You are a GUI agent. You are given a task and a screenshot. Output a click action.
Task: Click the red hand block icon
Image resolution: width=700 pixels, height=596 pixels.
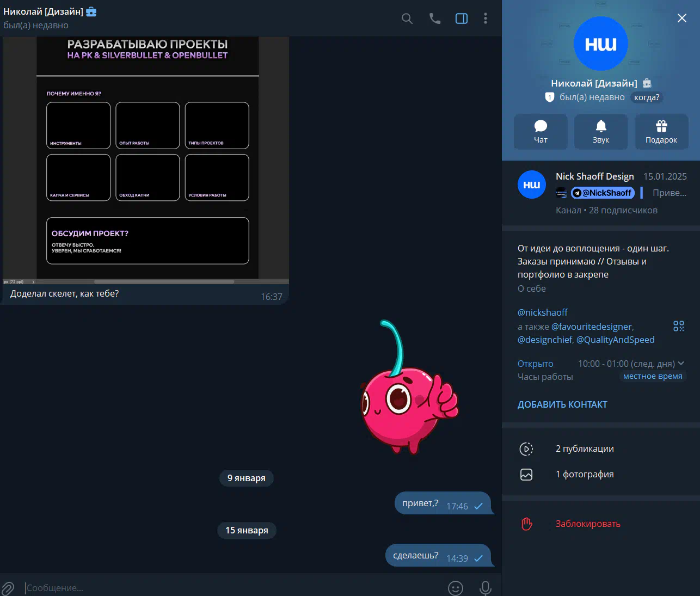(x=526, y=524)
